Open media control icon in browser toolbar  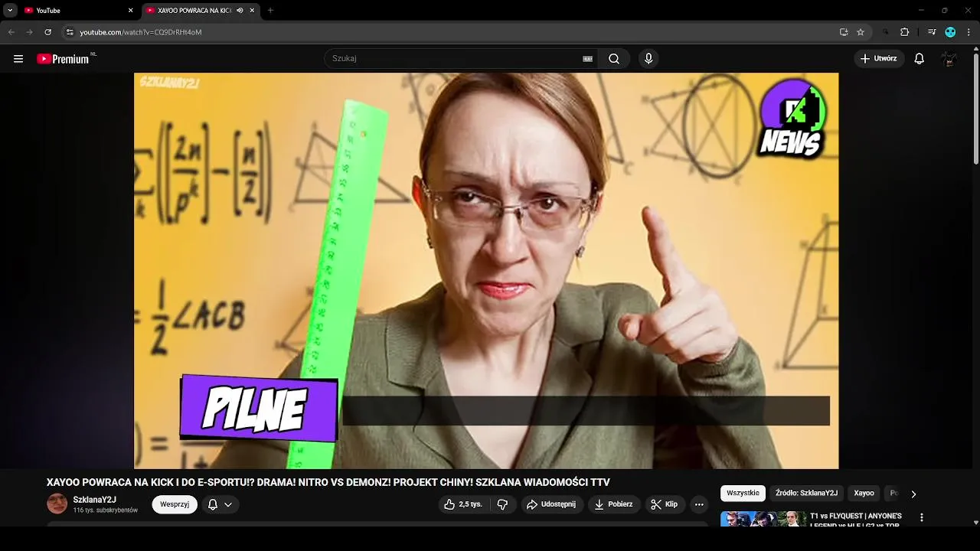tap(931, 32)
